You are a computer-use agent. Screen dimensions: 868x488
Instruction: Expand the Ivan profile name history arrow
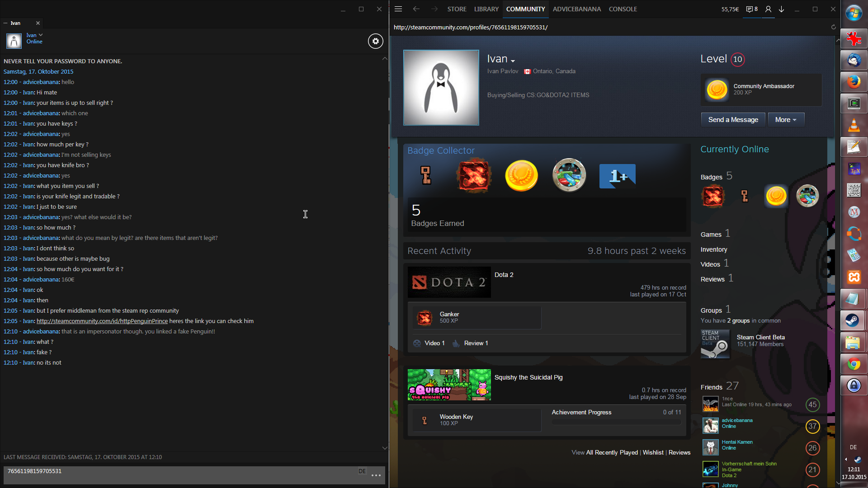pos(513,61)
